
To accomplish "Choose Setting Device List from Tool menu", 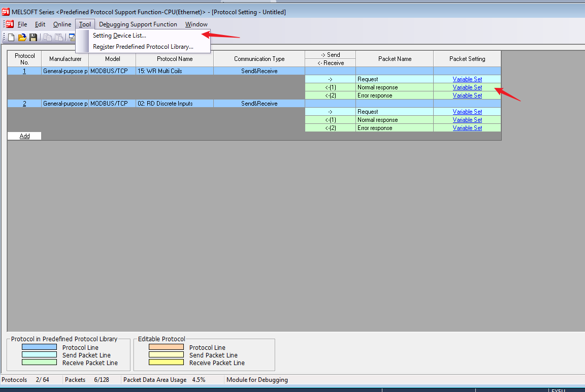I will coord(119,36).
